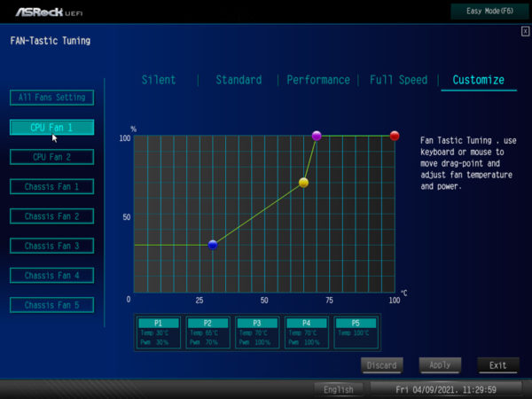Click the blue drag-point on the fan curve
The height and width of the screenshot is (399, 532).
click(213, 245)
